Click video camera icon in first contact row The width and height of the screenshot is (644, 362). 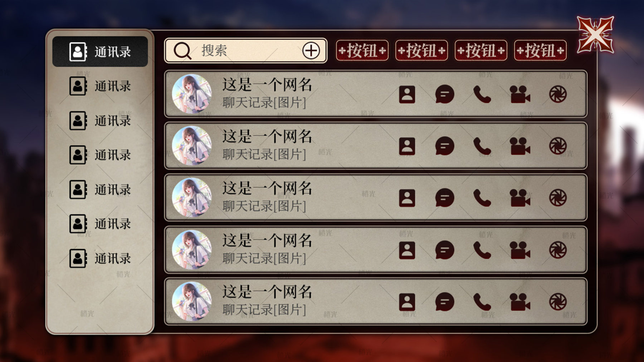[519, 95]
